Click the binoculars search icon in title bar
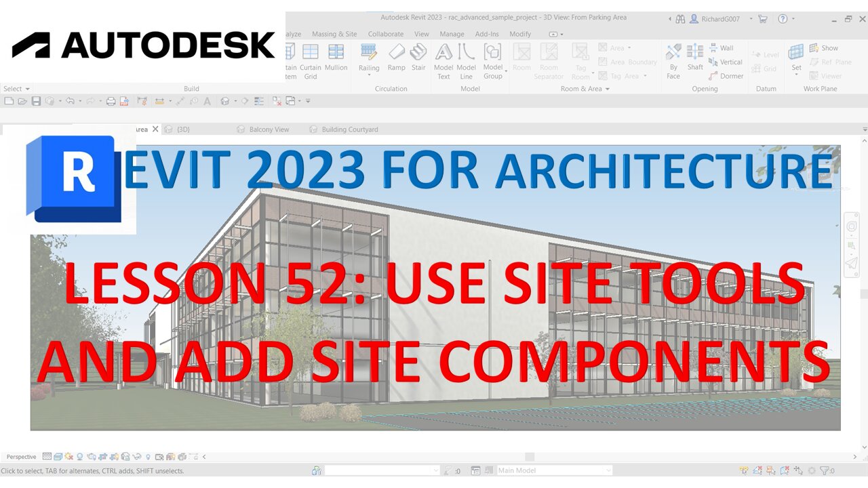Viewport: 868px width, 488px height. [x=680, y=19]
